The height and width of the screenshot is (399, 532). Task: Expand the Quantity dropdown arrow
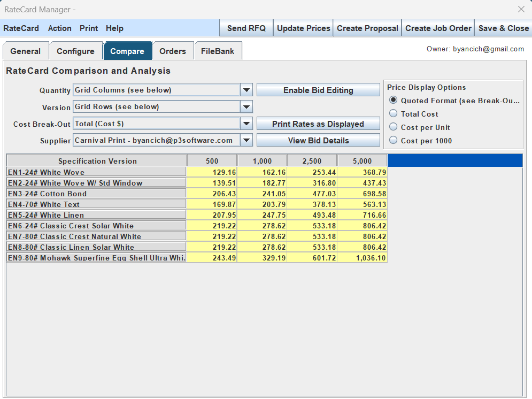click(x=246, y=90)
